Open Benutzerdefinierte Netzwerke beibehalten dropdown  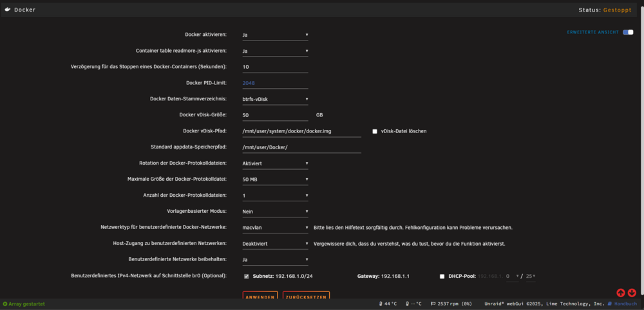coord(275,260)
